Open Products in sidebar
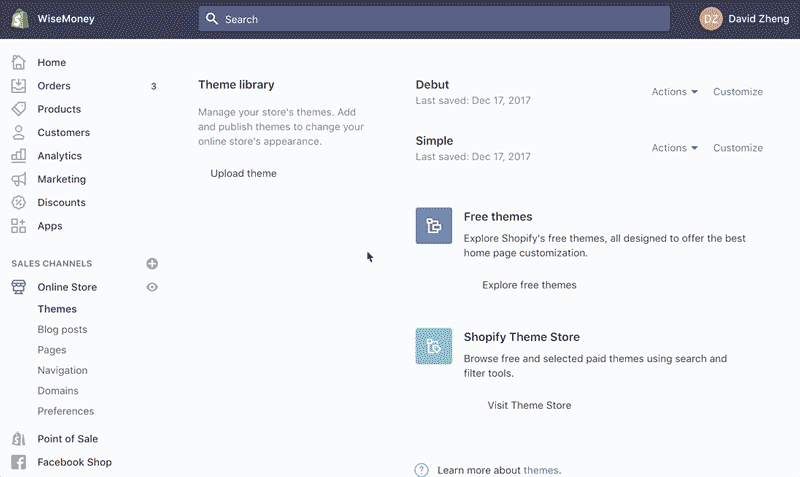 click(x=59, y=109)
